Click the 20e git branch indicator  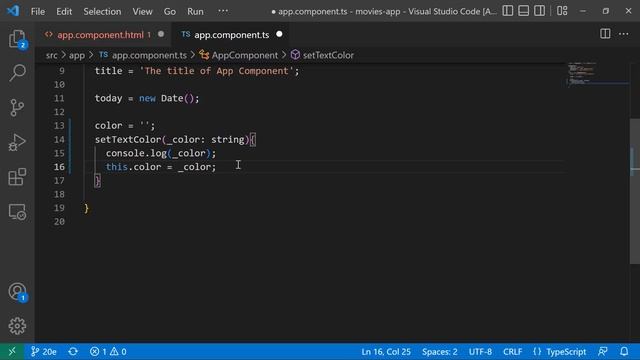[44, 351]
